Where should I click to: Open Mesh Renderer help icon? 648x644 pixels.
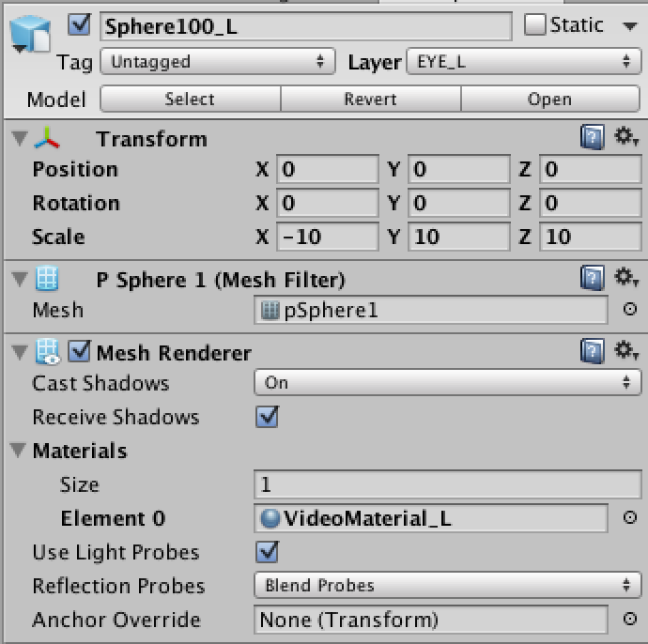click(x=592, y=351)
